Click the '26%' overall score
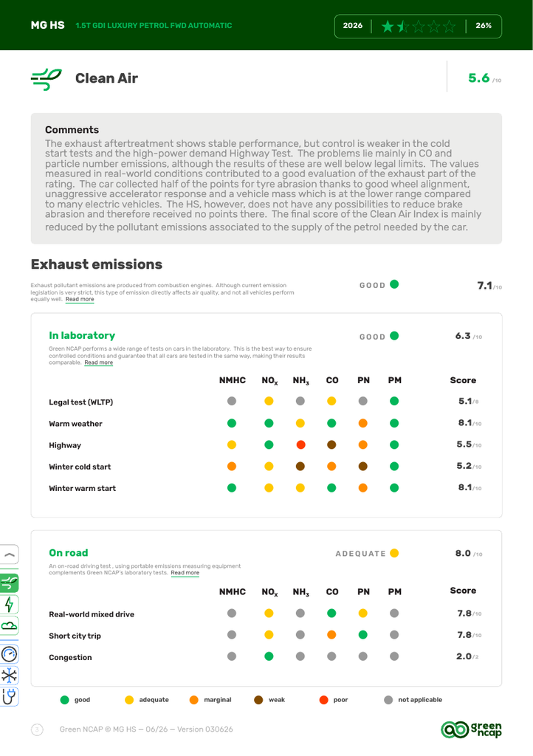 pyautogui.click(x=484, y=26)
